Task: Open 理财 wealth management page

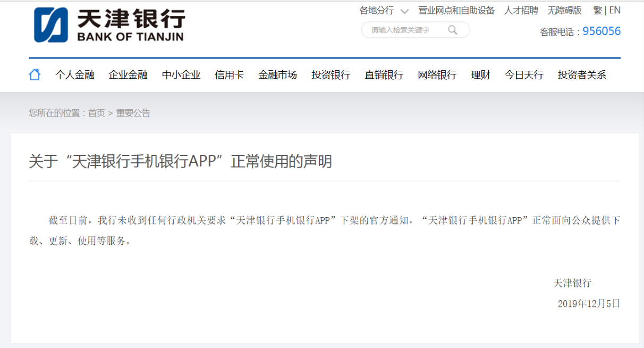Action: (480, 75)
